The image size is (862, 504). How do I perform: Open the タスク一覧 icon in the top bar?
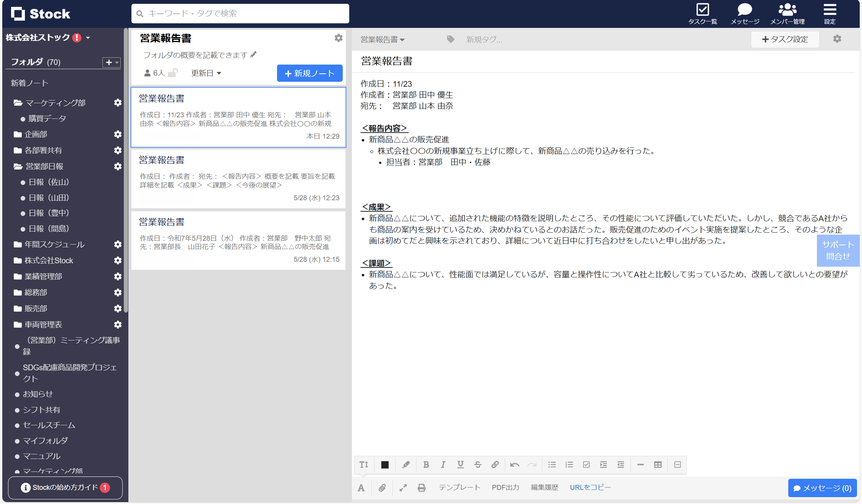[702, 10]
